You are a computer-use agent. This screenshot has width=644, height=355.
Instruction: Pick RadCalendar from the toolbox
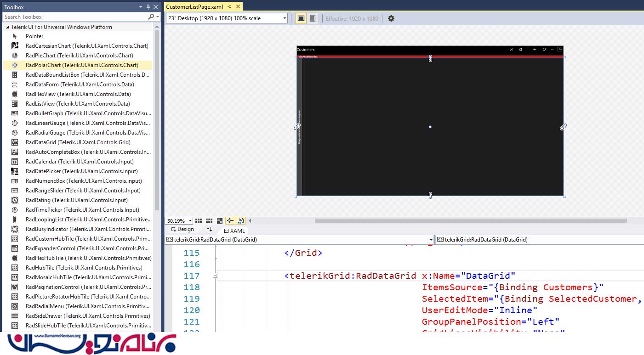click(x=80, y=162)
